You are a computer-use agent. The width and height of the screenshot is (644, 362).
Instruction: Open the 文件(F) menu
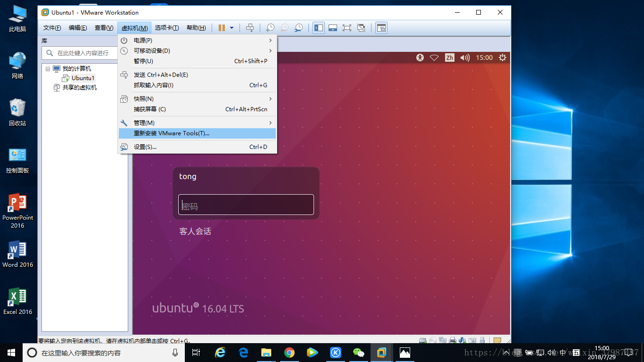(x=52, y=28)
